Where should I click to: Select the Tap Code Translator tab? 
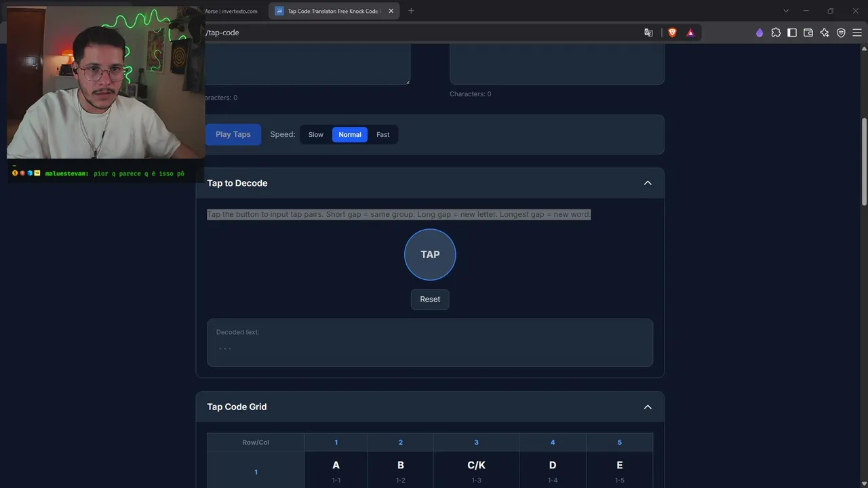click(334, 11)
